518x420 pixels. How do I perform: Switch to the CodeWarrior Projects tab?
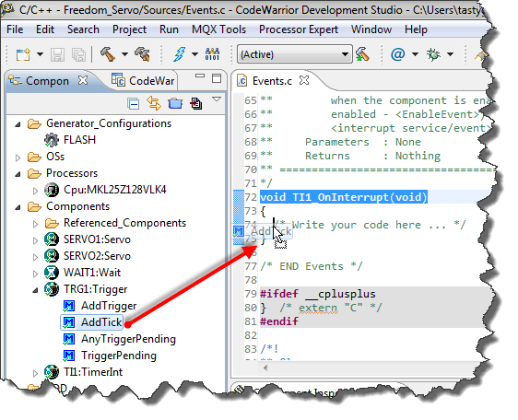[143, 80]
